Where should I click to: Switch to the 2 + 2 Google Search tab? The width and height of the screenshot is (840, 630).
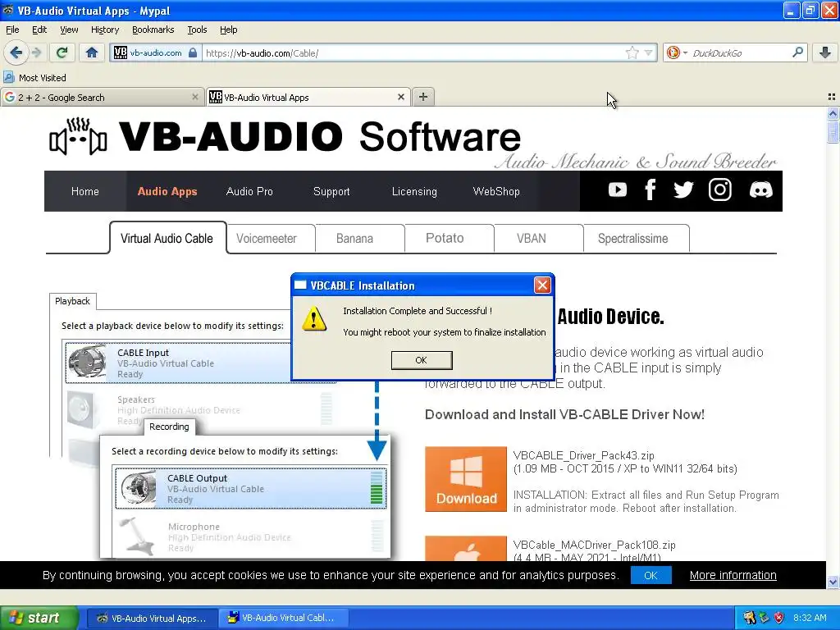(102, 97)
